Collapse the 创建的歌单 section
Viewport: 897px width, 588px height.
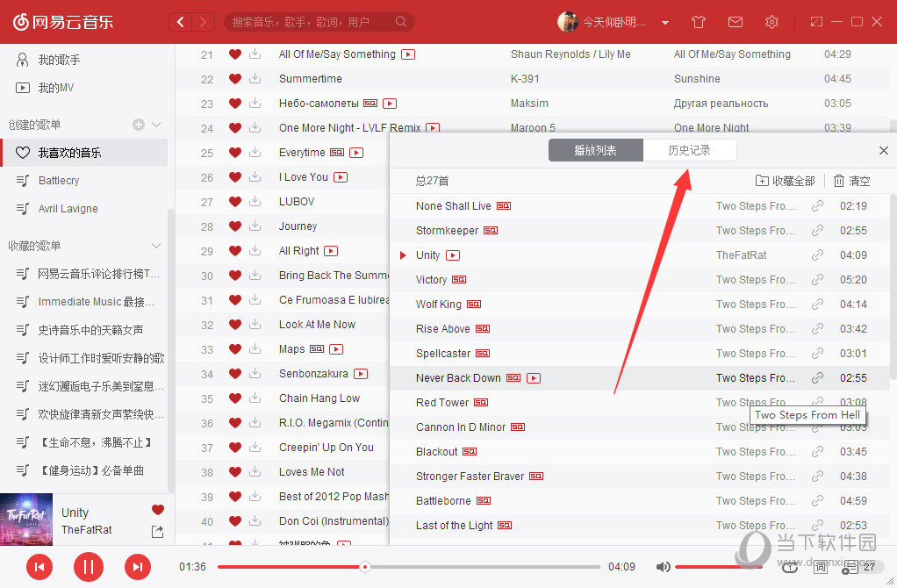click(157, 125)
